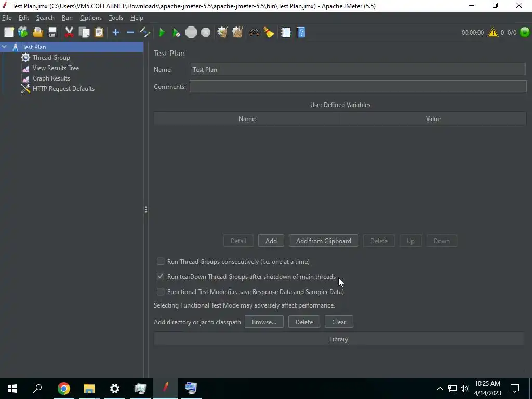The image size is (532, 399).
Task: Click Add under User Defined Variables
Action: (x=271, y=241)
